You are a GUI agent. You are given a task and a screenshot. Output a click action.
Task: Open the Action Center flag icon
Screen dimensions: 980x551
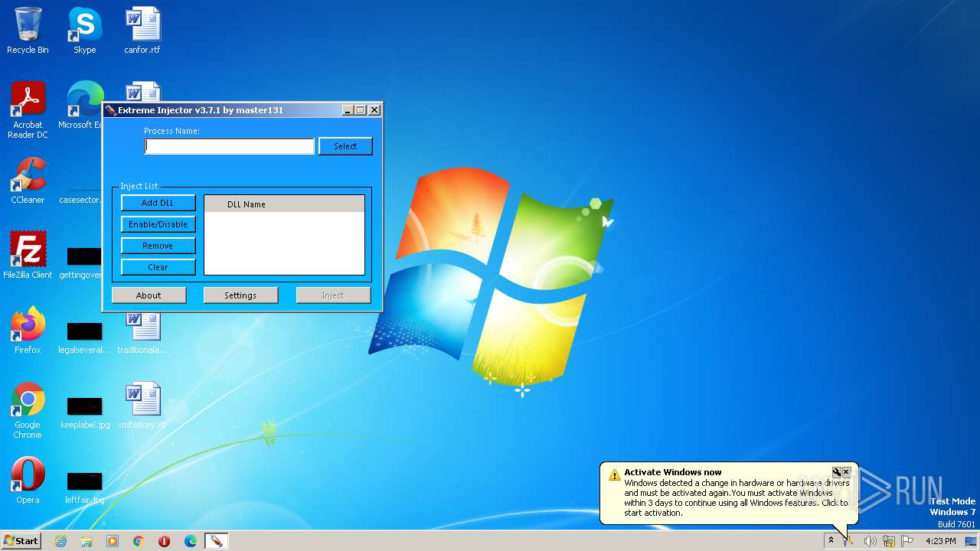(x=907, y=541)
